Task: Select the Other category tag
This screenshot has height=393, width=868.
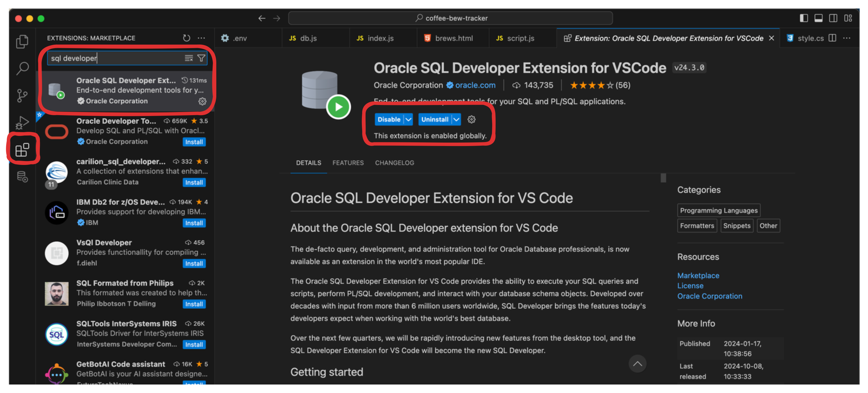Action: click(x=768, y=226)
